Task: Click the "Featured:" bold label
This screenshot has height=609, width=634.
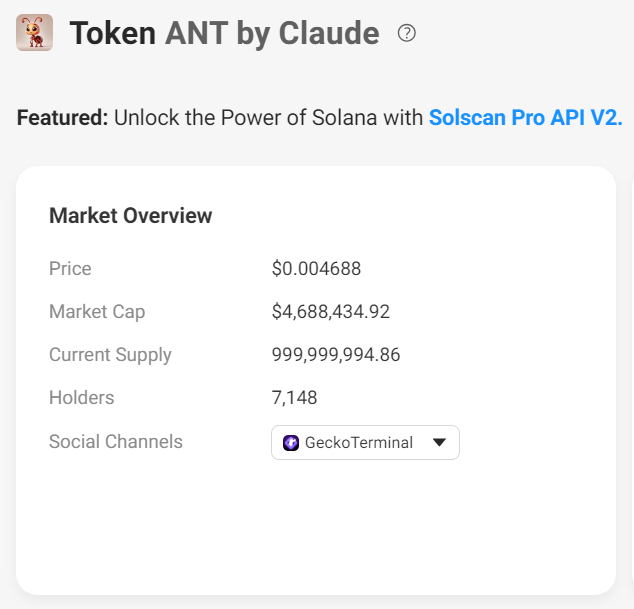Action: (x=62, y=117)
